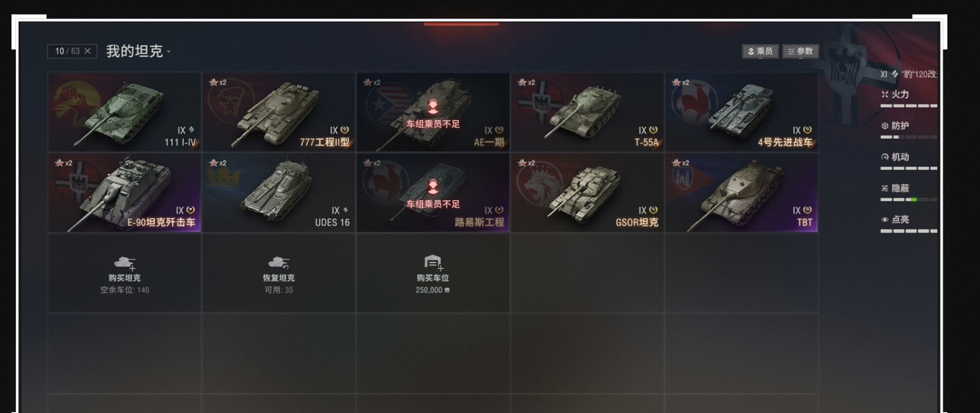Choose the E-90坦克歼击车 tank card
The image size is (980, 413).
(x=125, y=193)
